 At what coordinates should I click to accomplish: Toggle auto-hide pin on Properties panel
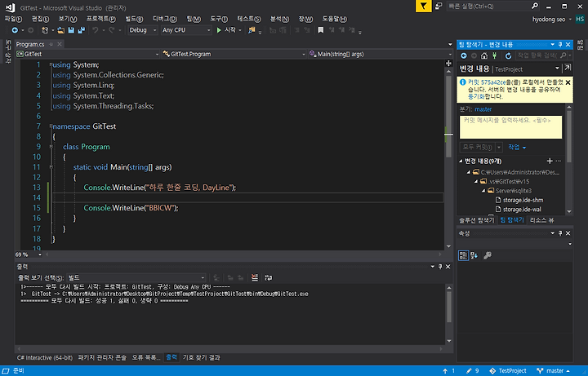560,233
